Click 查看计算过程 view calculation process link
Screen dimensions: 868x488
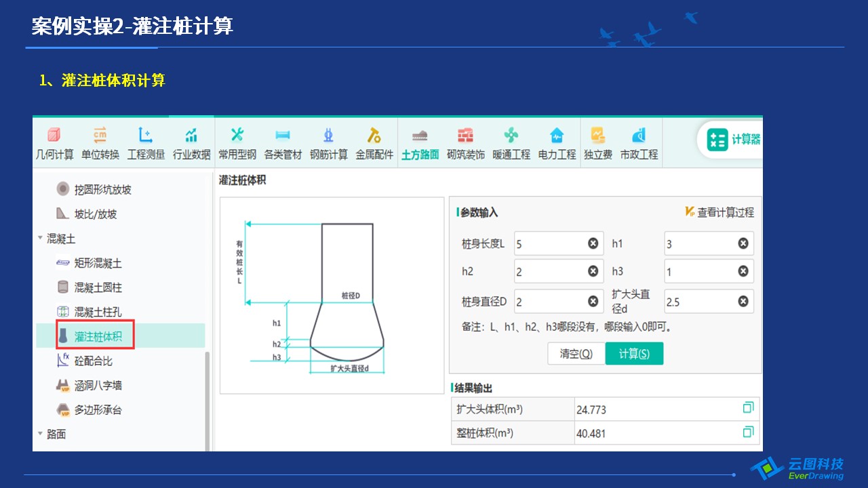719,212
